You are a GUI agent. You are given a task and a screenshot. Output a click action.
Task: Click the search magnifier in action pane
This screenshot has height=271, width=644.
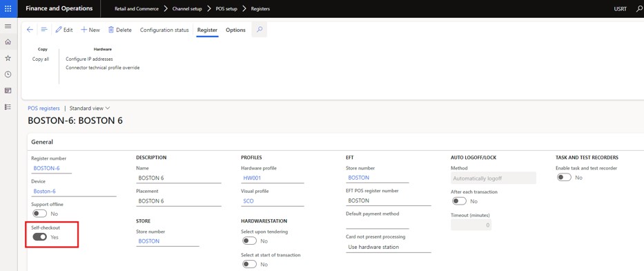point(259,30)
